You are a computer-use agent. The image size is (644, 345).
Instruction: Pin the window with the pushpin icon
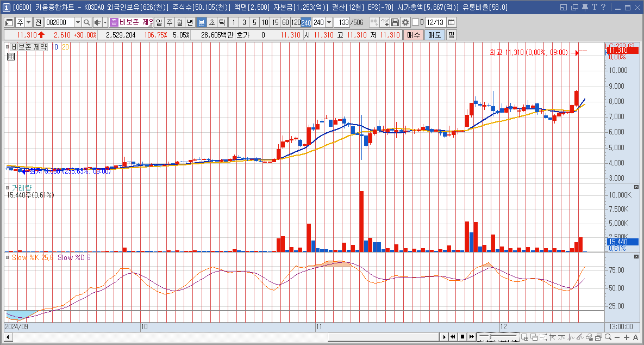(x=585, y=7)
